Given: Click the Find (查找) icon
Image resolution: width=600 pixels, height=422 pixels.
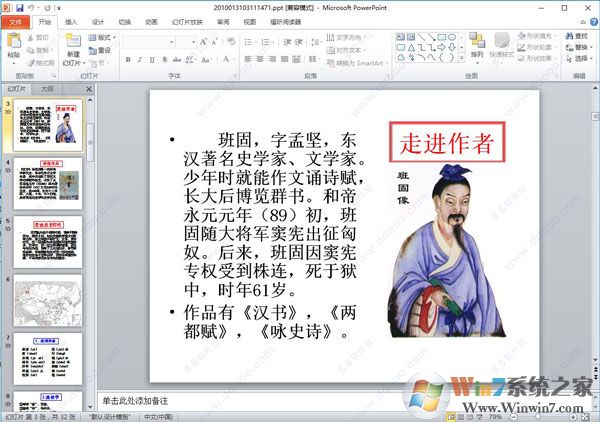Looking at the screenshot, I should click(576, 36).
